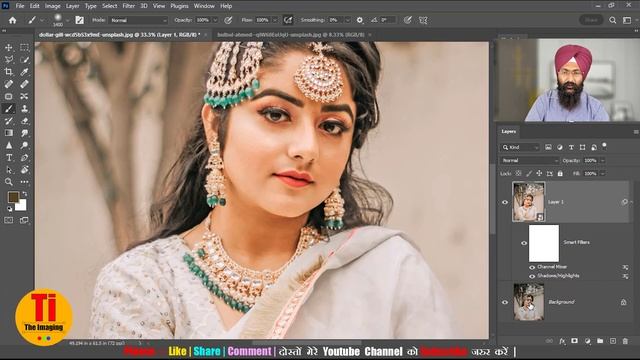Select the Lasso tool
The width and height of the screenshot is (640, 360).
click(x=9, y=60)
